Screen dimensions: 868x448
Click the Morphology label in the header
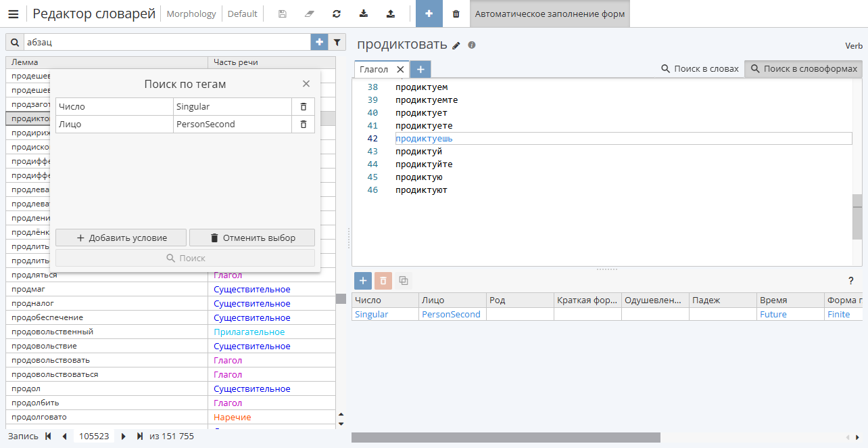pyautogui.click(x=191, y=14)
